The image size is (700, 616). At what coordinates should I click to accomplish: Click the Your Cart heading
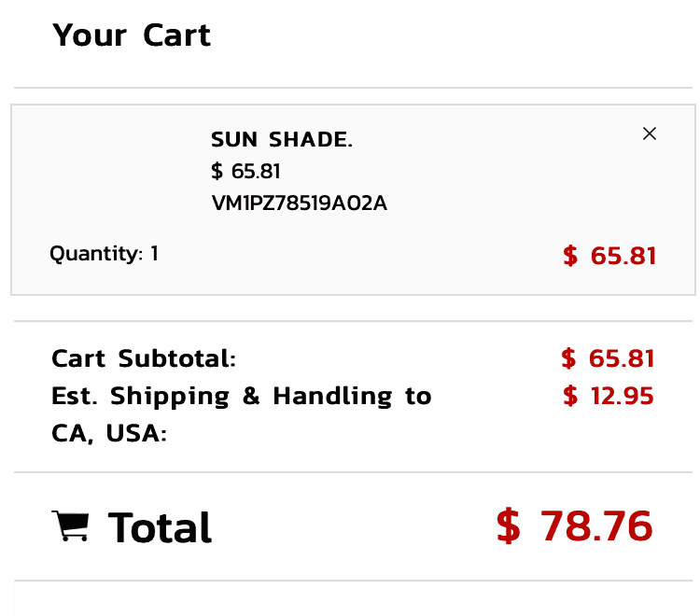(x=132, y=35)
